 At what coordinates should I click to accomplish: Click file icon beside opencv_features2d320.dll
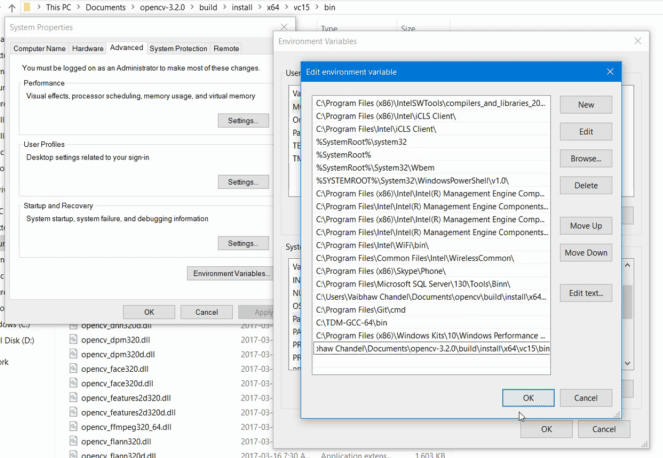[x=73, y=398]
